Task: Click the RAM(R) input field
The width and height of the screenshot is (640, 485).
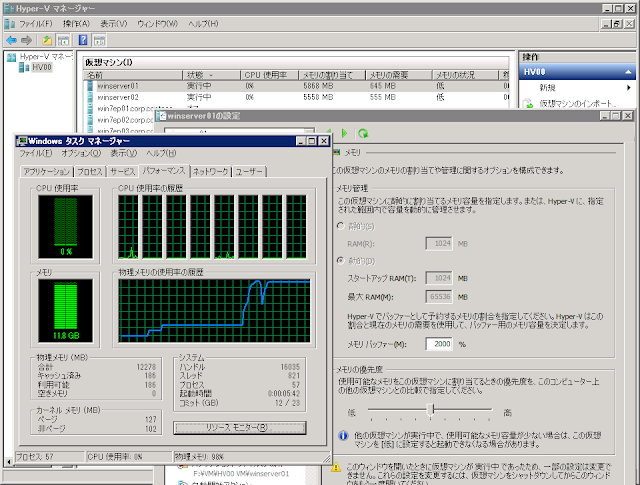Action: click(439, 244)
